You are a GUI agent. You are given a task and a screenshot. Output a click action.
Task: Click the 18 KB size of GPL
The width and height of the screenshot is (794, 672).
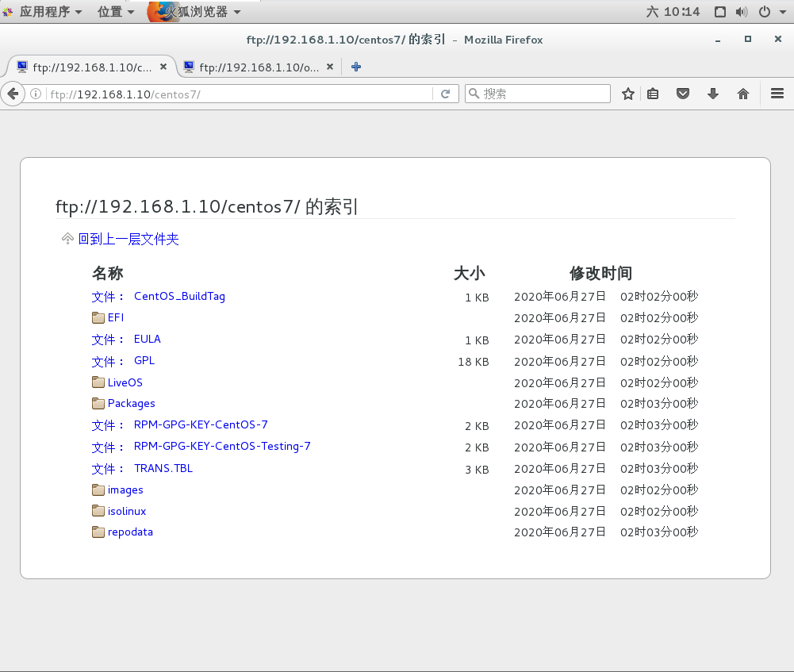[474, 362]
